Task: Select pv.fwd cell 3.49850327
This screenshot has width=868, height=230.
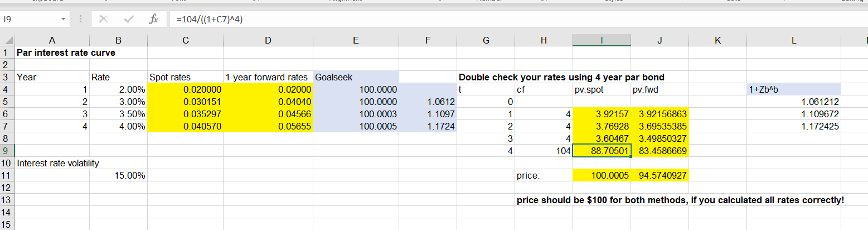Action: (x=660, y=138)
